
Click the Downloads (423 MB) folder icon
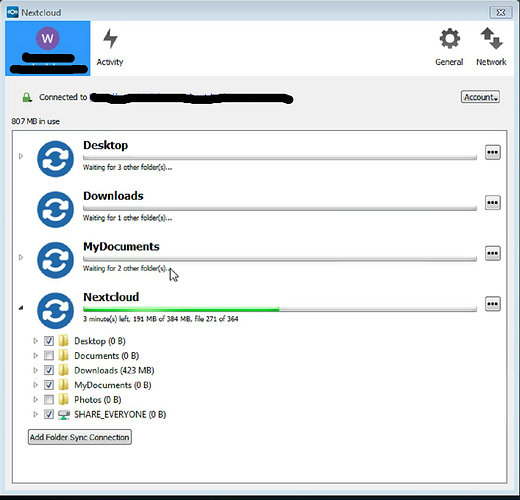coord(63,370)
